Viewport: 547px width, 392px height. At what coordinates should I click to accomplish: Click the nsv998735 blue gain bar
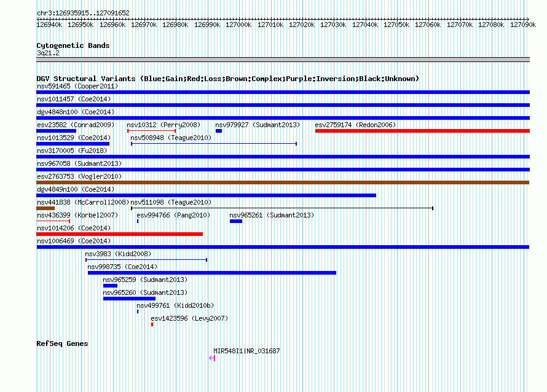(x=212, y=273)
